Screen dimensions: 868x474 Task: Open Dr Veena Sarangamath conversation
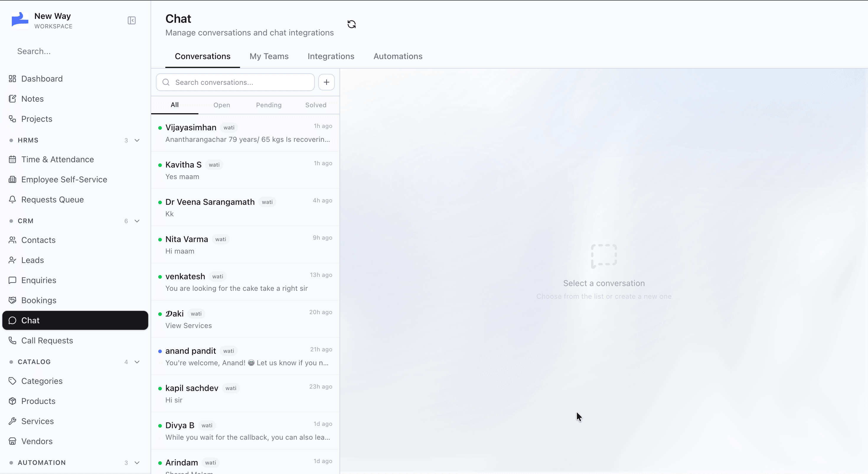(x=245, y=207)
